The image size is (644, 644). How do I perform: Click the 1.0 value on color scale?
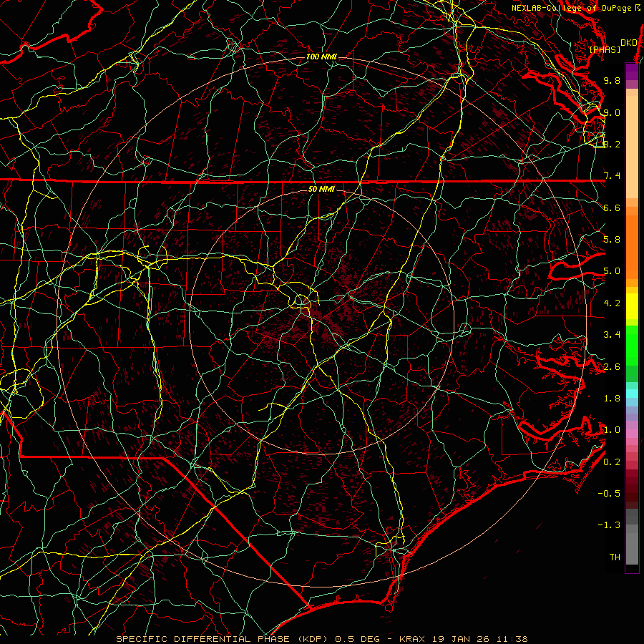(612, 430)
